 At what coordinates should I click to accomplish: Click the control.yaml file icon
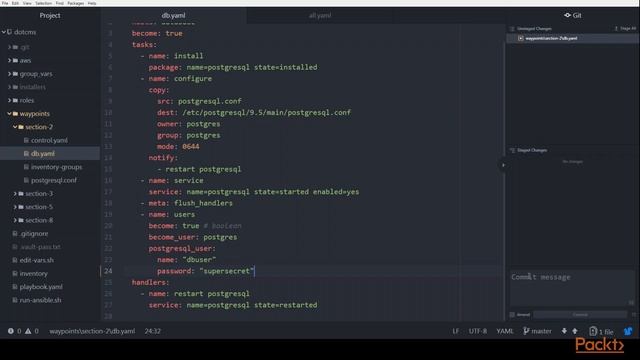26,140
